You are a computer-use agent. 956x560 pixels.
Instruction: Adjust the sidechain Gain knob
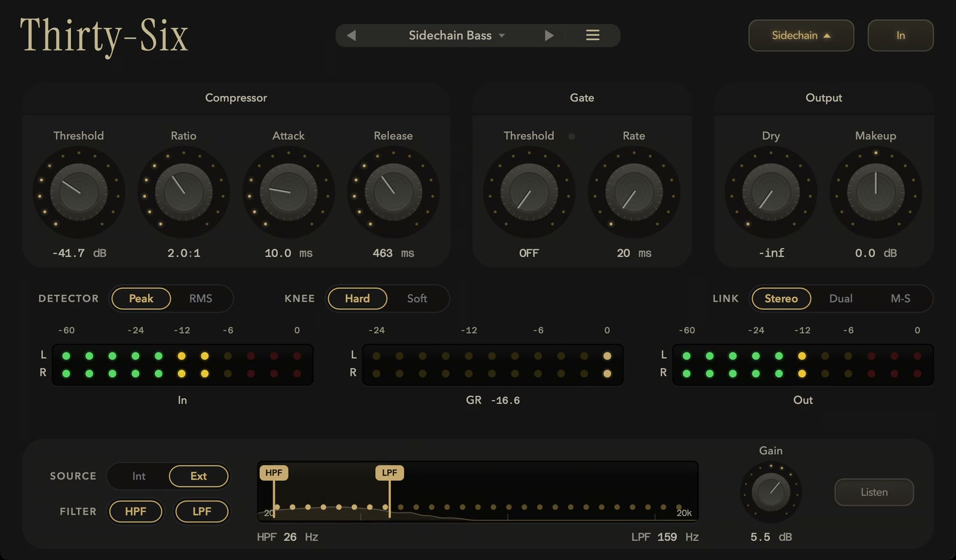tap(771, 493)
